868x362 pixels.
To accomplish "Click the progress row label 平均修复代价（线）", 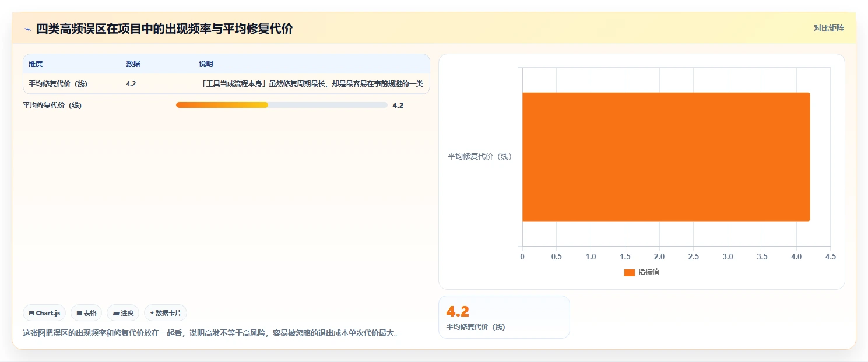I will point(52,106).
